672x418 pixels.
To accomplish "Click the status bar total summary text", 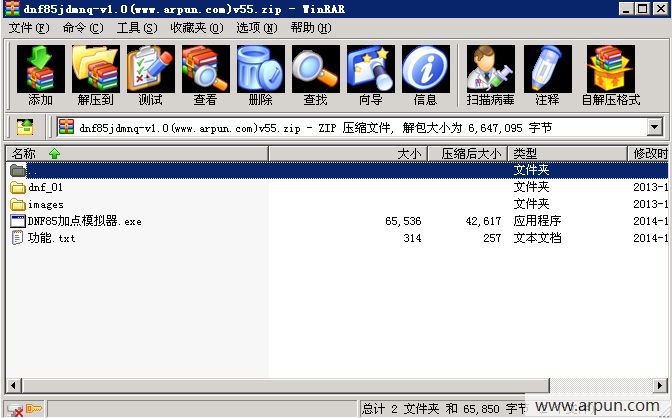I will click(444, 409).
